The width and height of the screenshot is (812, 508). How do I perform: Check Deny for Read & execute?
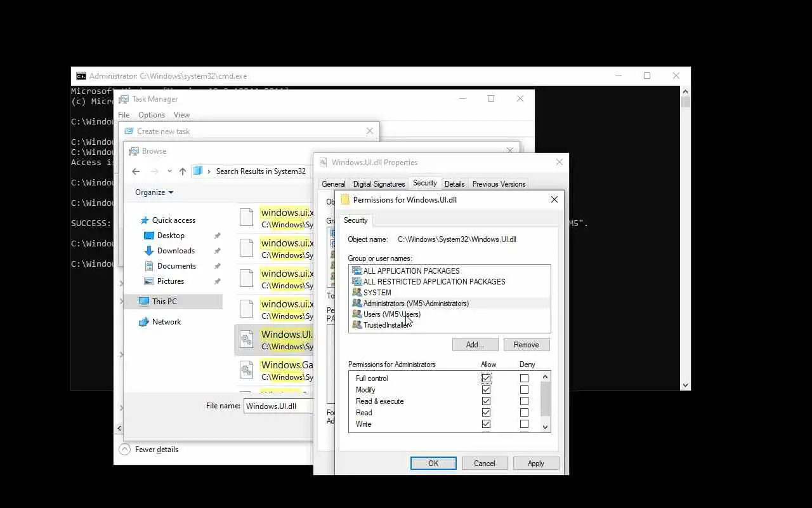point(524,401)
